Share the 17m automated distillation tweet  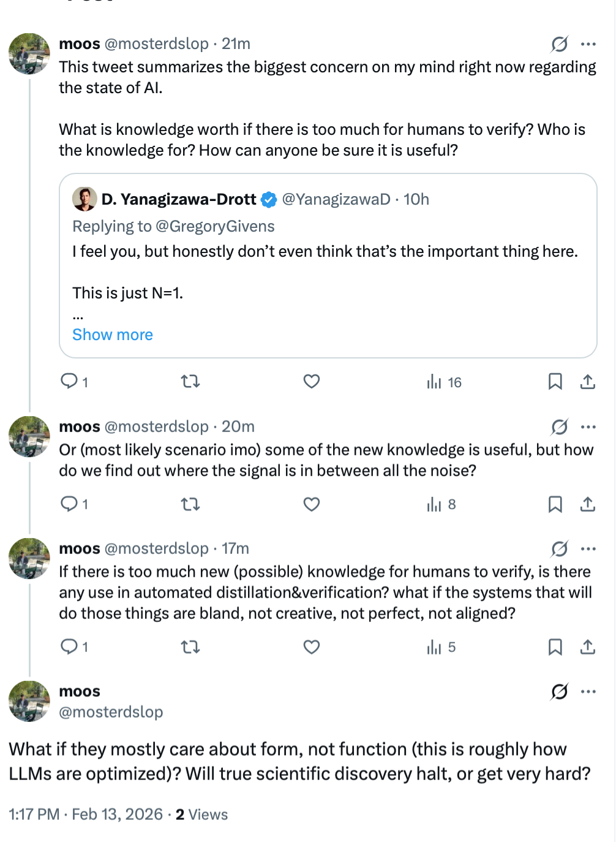tap(588, 647)
